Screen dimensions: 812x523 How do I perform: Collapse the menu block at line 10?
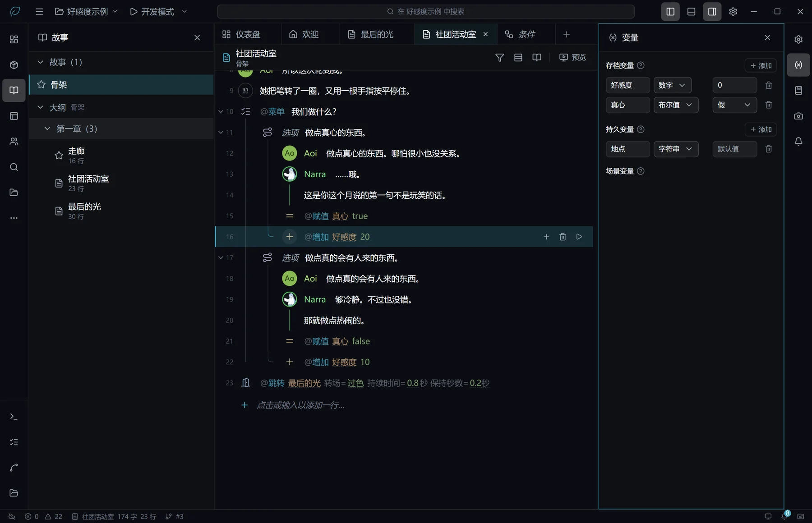[221, 112]
